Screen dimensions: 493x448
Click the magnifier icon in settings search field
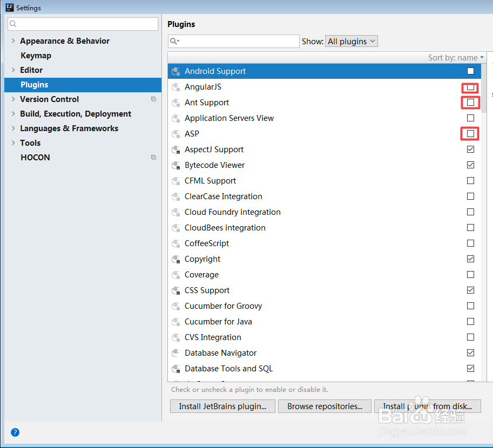[13, 24]
